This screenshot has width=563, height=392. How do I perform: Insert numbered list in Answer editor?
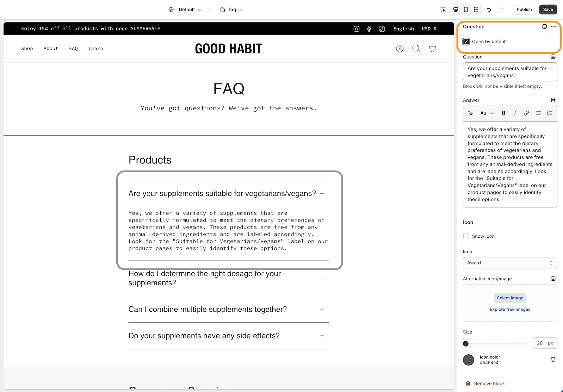(x=550, y=113)
